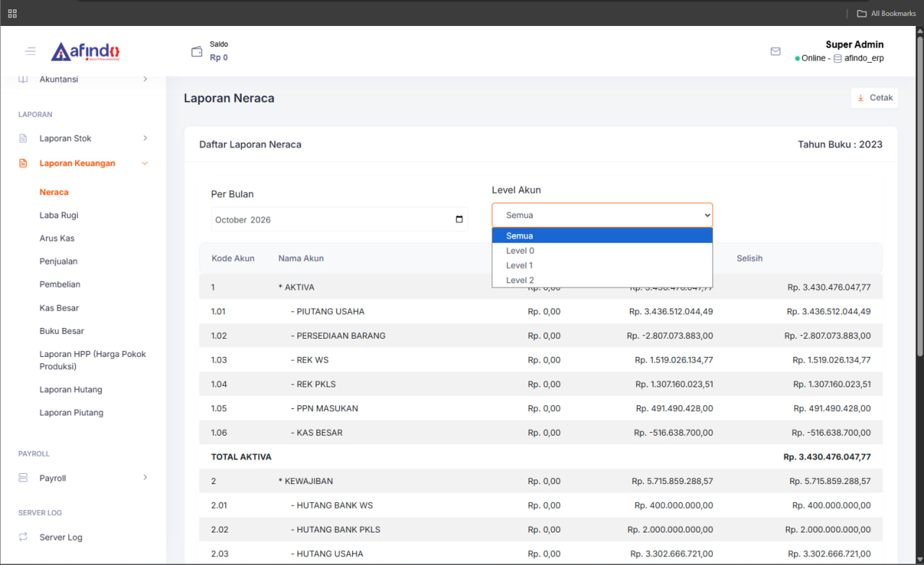This screenshot has width=924, height=565.
Task: Close the Level Akun dropdown box
Action: (602, 215)
